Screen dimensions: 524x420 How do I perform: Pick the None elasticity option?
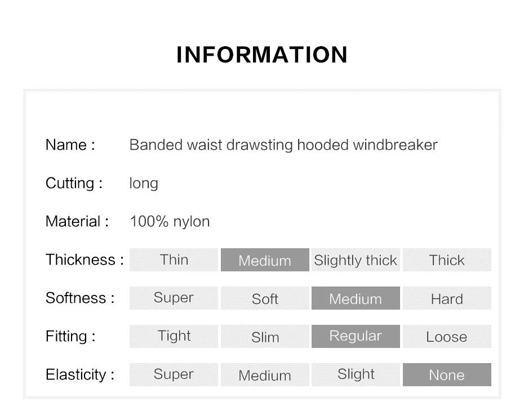tap(447, 374)
